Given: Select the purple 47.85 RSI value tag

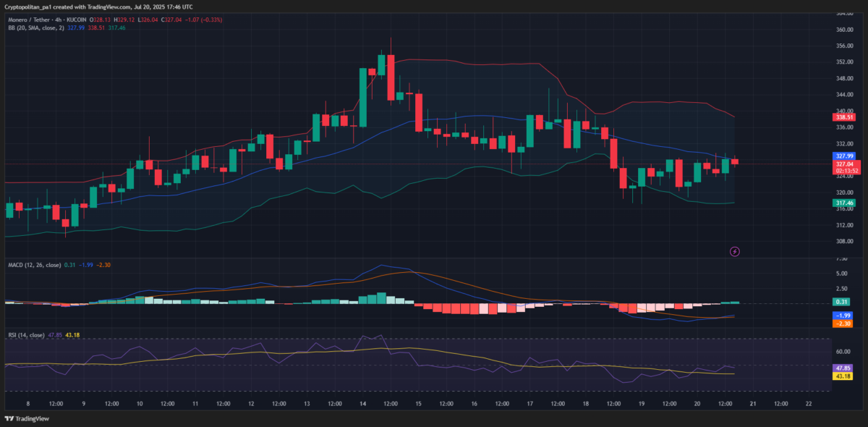Looking at the screenshot, I should pyautogui.click(x=843, y=368).
